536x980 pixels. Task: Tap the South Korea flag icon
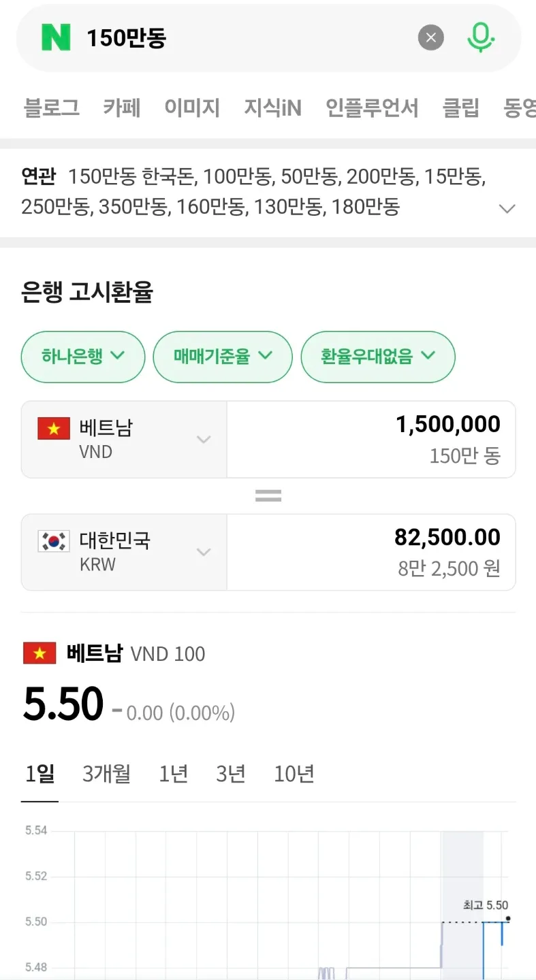click(x=54, y=542)
